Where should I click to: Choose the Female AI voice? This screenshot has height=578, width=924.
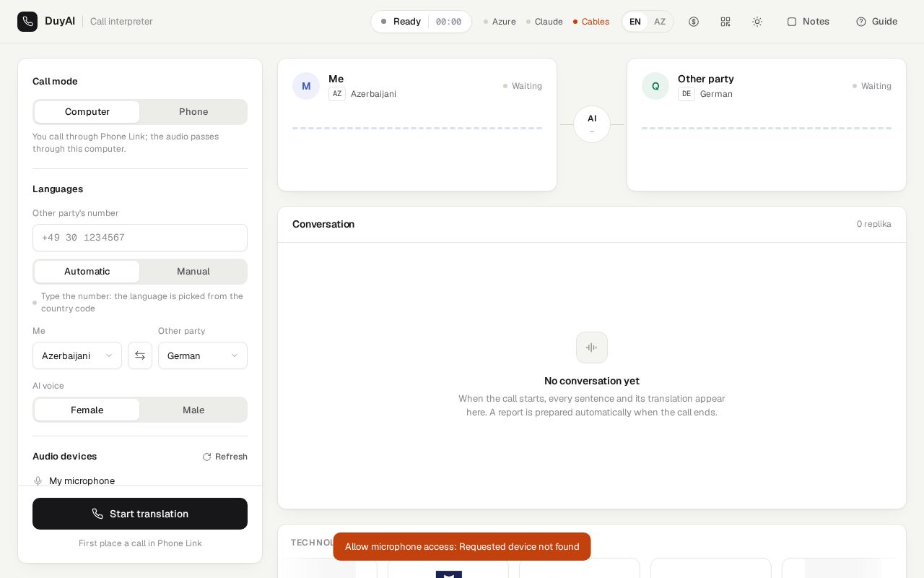(87, 410)
